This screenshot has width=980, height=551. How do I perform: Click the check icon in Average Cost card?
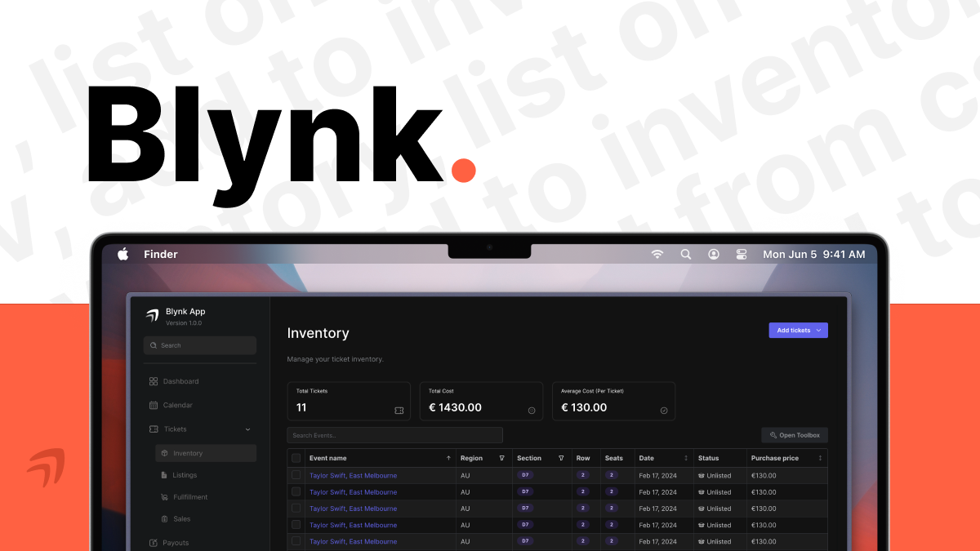coord(664,411)
